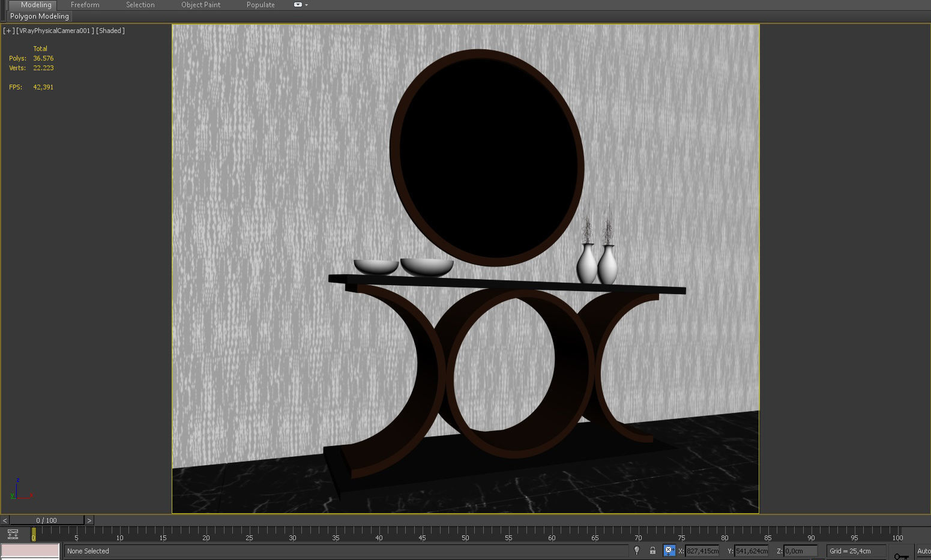The image size is (931, 560).
Task: Toggle Absolute/Offset transform type-in mode icon
Action: pyautogui.click(x=669, y=550)
